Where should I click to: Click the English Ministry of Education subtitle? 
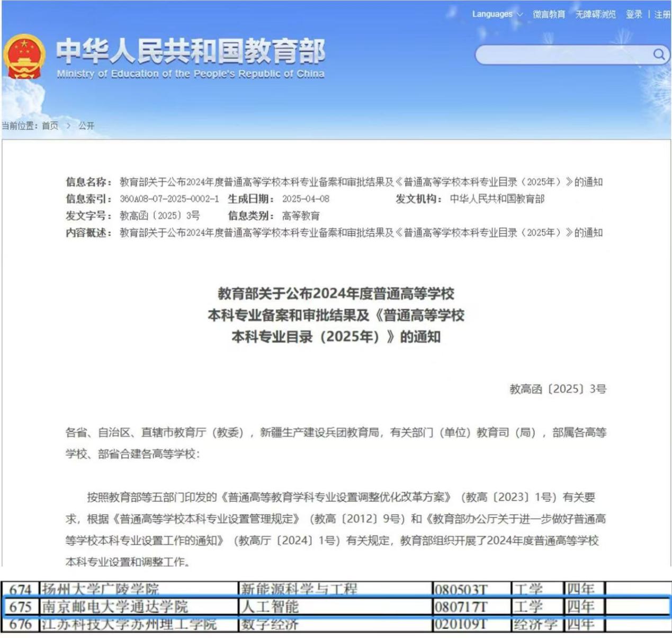pyautogui.click(x=191, y=74)
